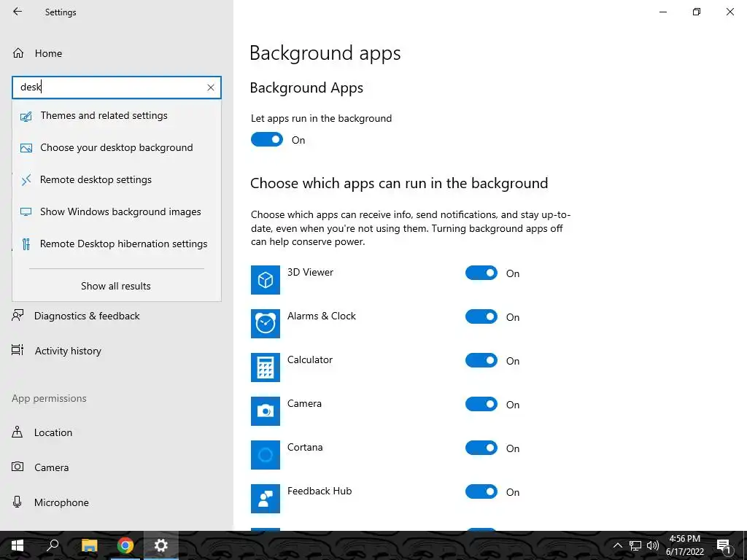Click the Activity history icon
The image size is (747, 560).
18,350
